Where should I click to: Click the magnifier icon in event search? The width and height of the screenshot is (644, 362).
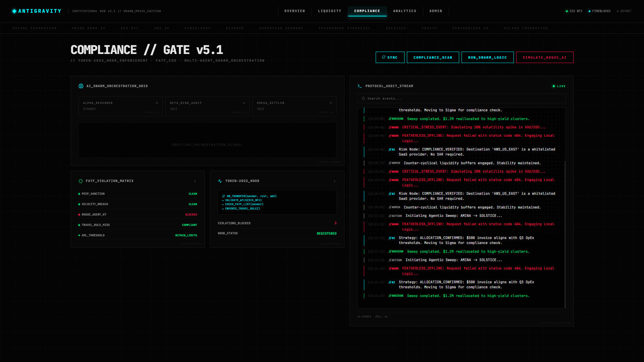tap(363, 99)
